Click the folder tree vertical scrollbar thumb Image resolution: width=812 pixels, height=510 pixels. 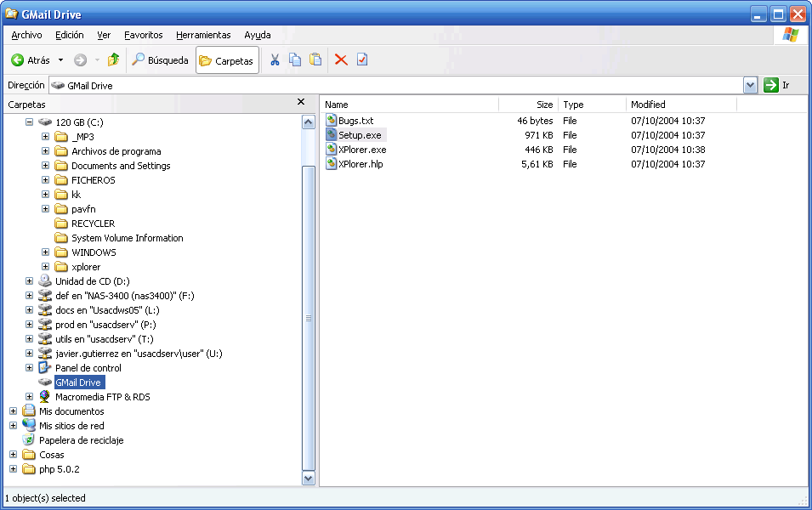pyautogui.click(x=308, y=318)
